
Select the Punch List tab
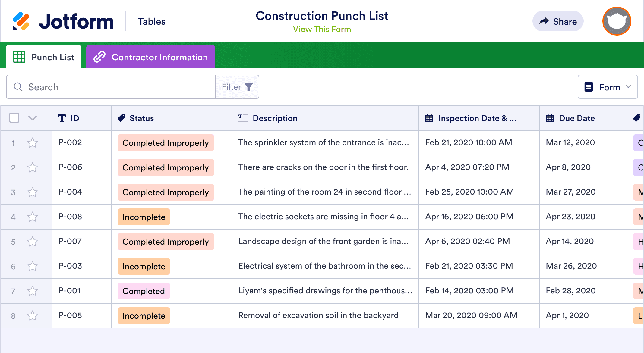(x=44, y=57)
